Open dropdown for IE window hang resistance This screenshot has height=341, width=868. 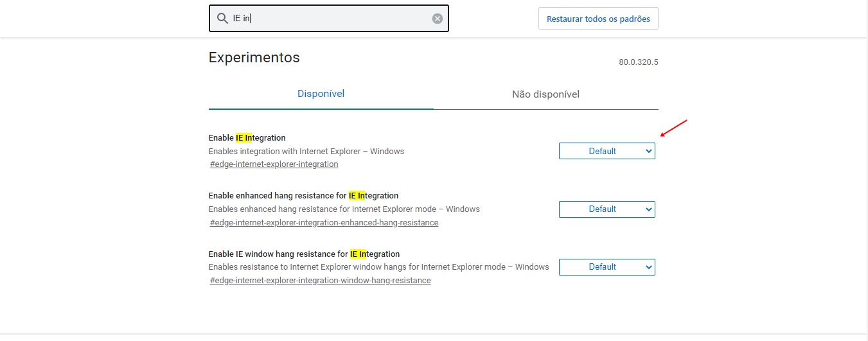tap(607, 267)
